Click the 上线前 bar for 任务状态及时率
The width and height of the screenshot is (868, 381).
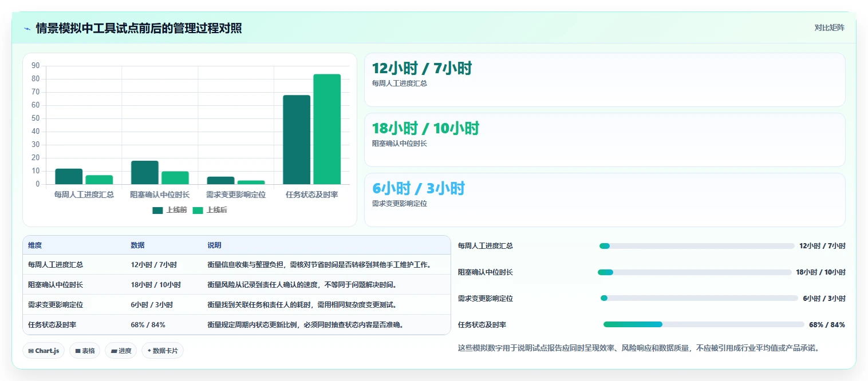297,140
